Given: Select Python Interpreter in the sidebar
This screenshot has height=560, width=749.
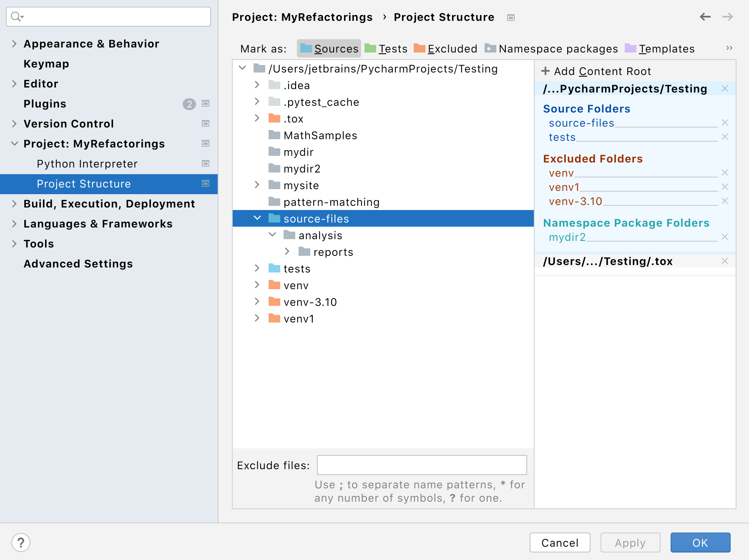Looking at the screenshot, I should pos(87,163).
